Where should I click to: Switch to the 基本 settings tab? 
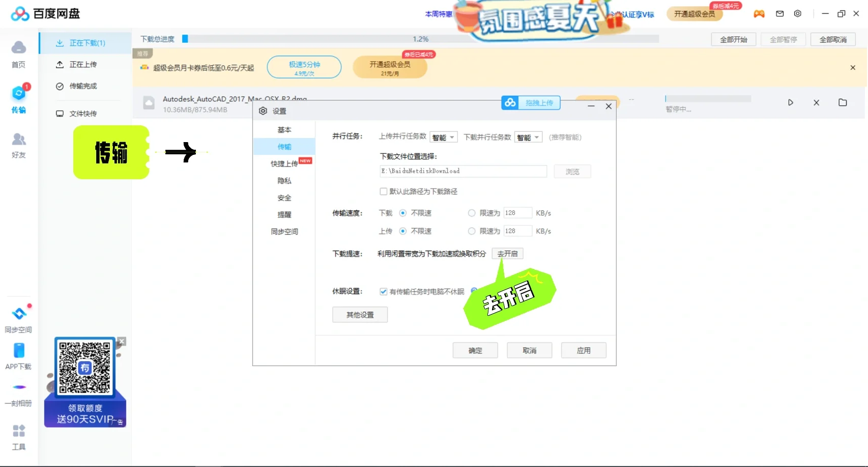(284, 129)
